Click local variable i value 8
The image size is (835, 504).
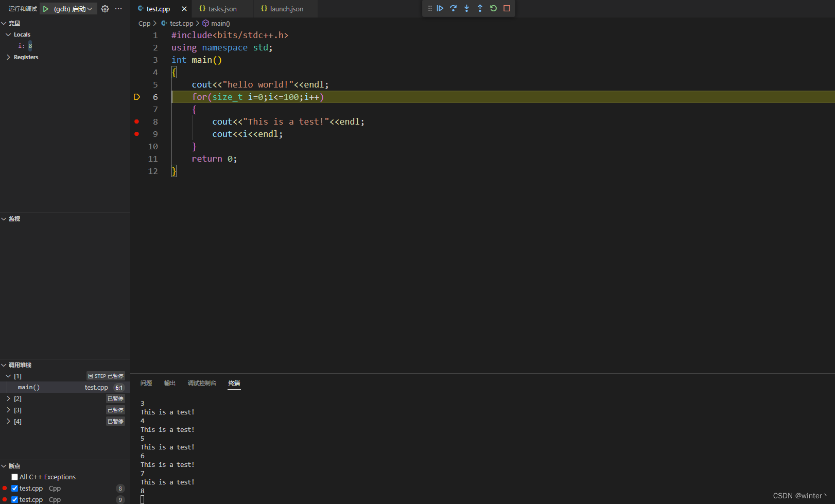30,46
